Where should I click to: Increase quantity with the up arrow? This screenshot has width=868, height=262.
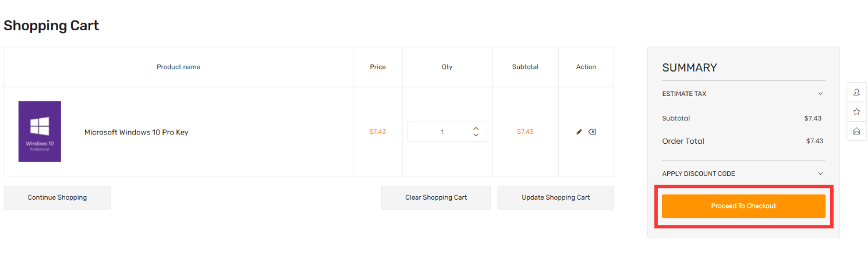476,128
